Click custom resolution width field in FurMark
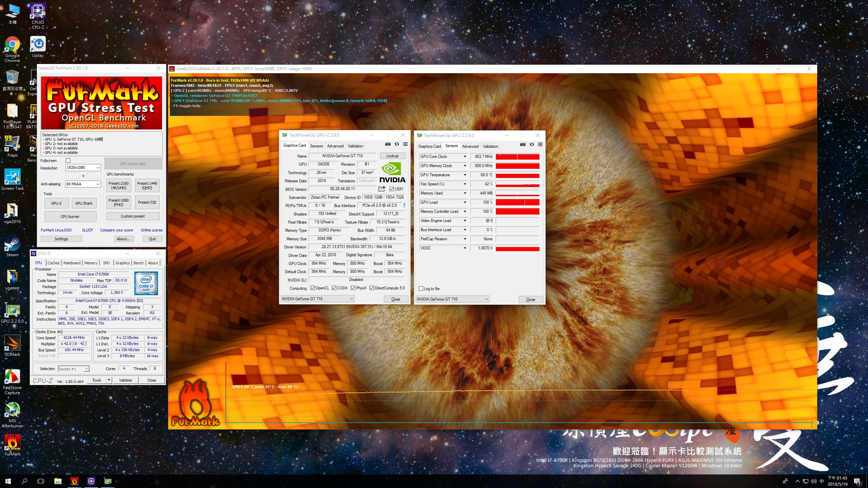This screenshot has height=488, width=868. point(72,176)
